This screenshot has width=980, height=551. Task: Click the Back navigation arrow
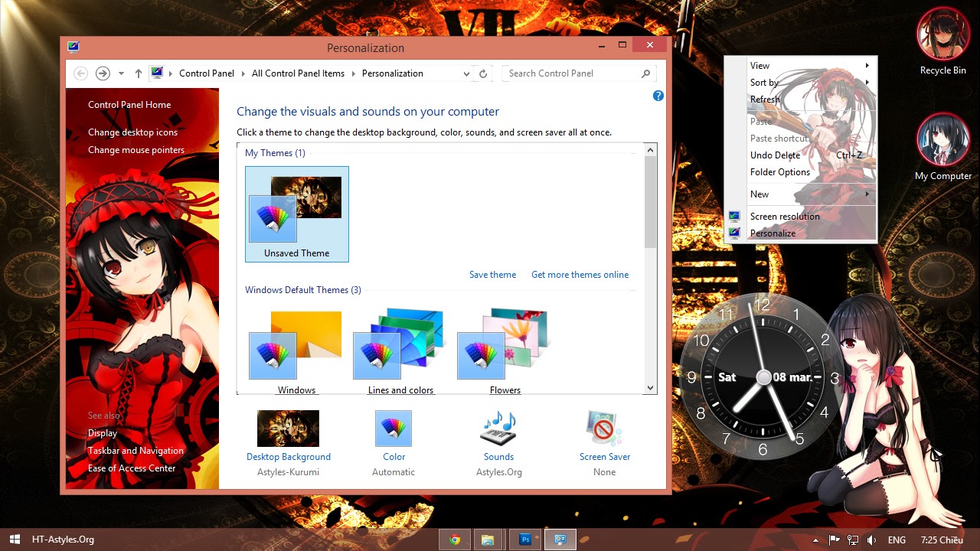coord(80,73)
